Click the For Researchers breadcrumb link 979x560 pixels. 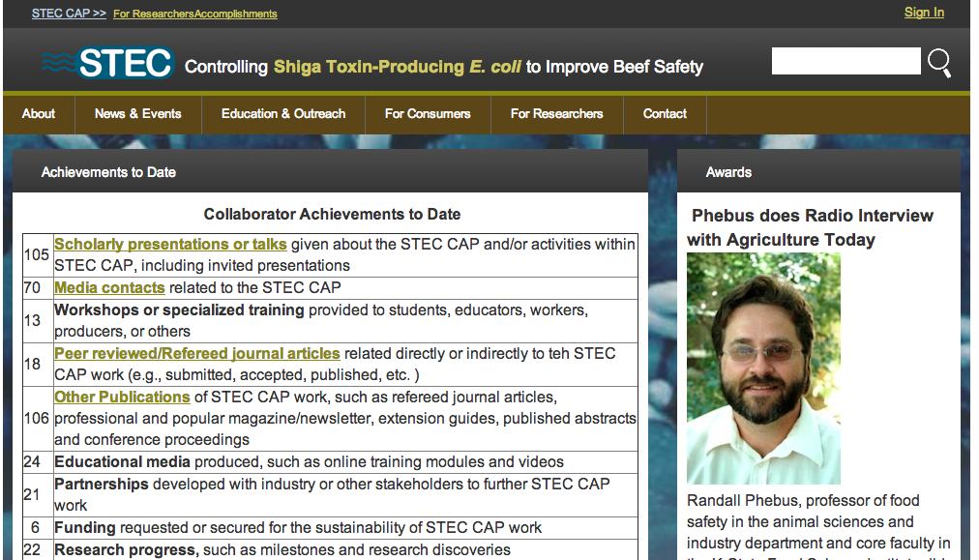point(153,15)
